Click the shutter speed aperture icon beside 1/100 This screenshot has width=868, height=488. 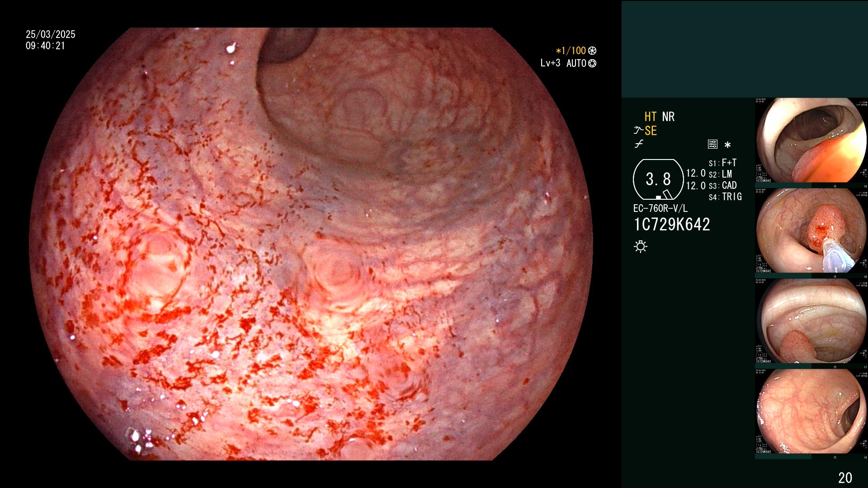(592, 51)
